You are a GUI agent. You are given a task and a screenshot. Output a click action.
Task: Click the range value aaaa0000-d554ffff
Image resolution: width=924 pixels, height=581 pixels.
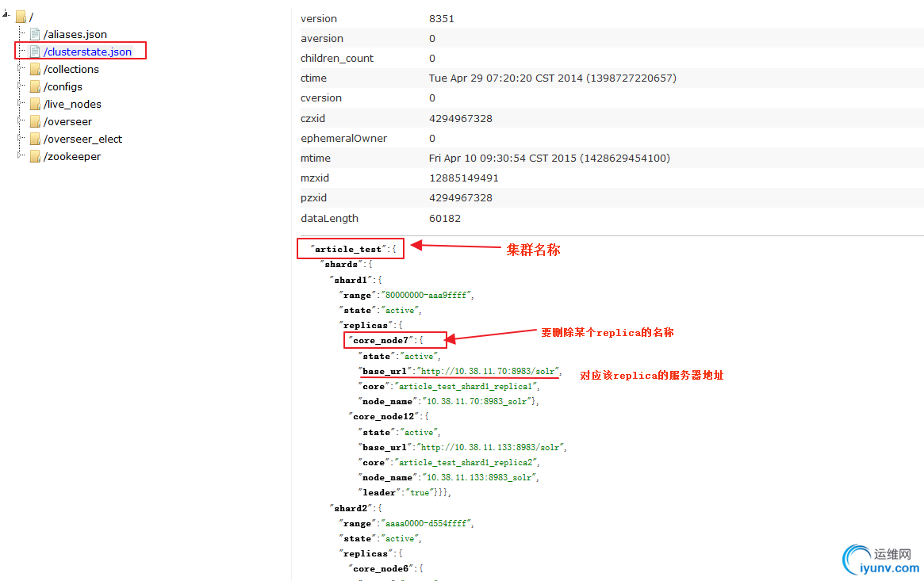(427, 523)
